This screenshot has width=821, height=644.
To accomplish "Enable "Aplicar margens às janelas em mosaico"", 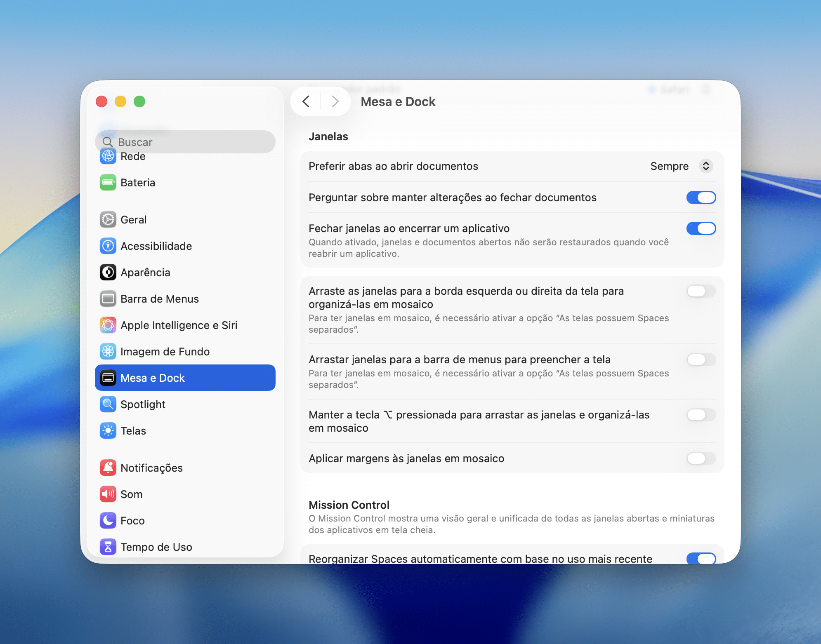I will 701,458.
